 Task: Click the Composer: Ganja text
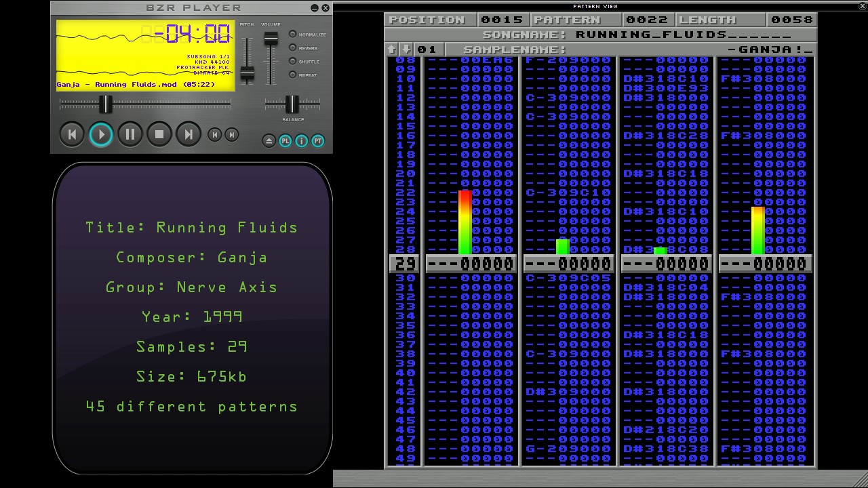point(192,258)
